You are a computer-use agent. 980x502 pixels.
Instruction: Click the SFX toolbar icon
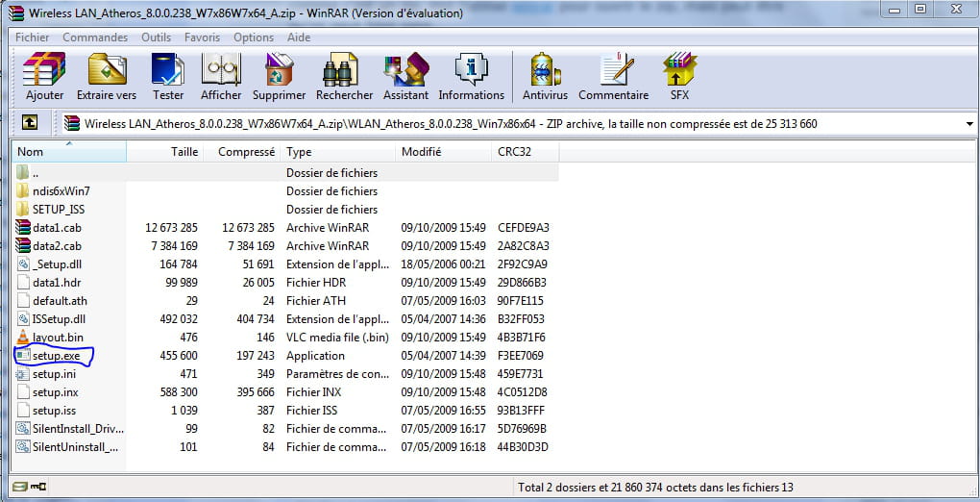pyautogui.click(x=680, y=69)
